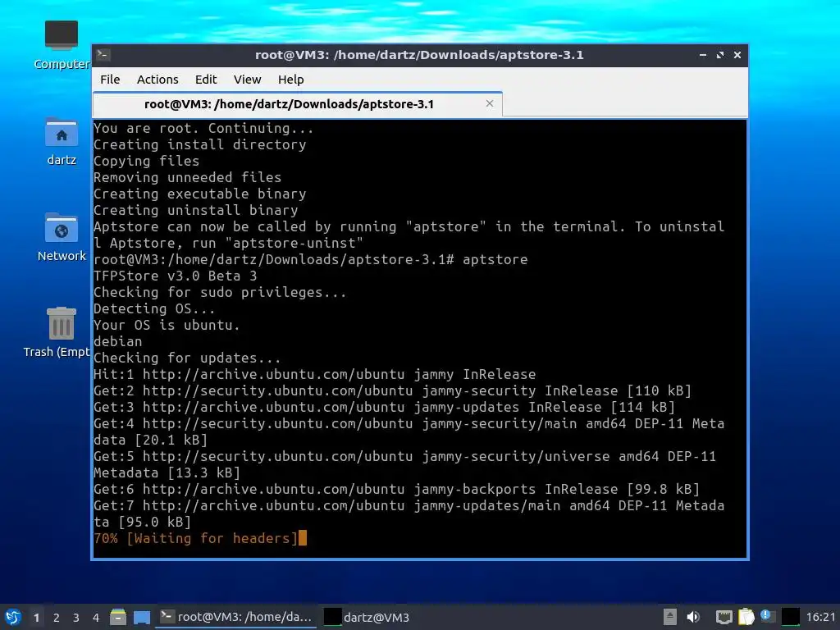Open the clipboard manager tray icon
Image resolution: width=840 pixels, height=630 pixels.
(x=746, y=617)
